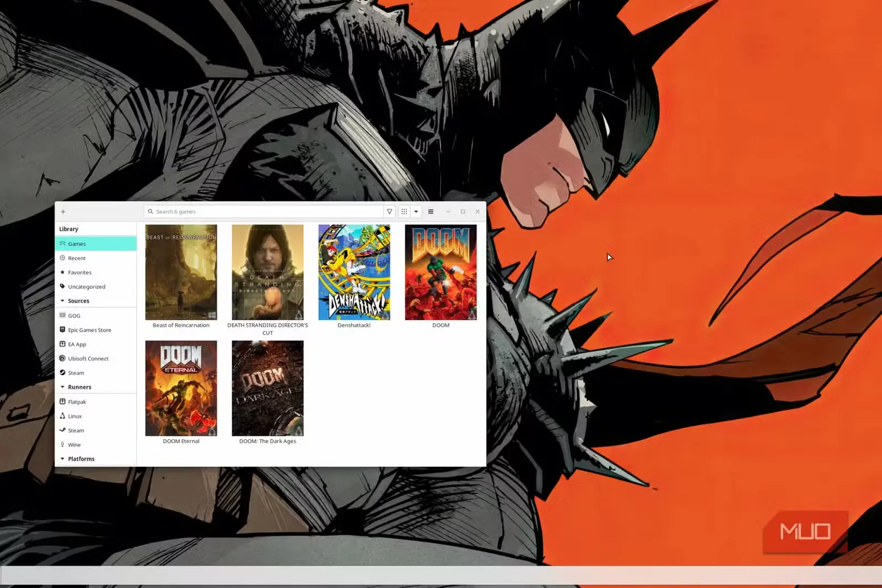882x588 pixels.
Task: Minimize the Lutris window
Action: point(448,212)
